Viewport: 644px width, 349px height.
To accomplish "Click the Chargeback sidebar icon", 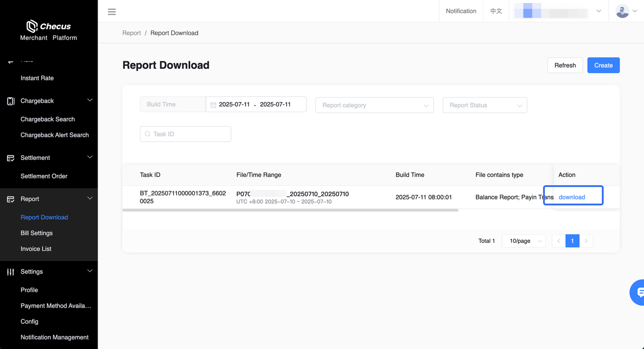I will 11,101.
